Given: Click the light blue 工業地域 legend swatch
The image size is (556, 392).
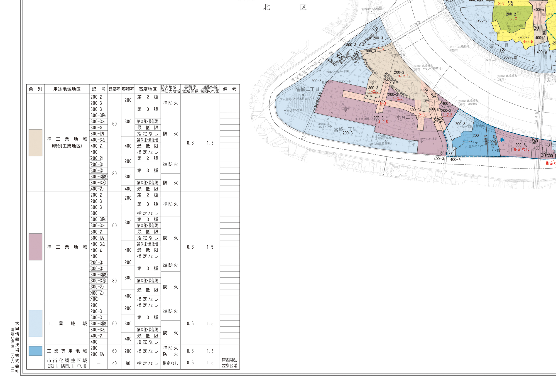Looking at the screenshot, I should (35, 323).
